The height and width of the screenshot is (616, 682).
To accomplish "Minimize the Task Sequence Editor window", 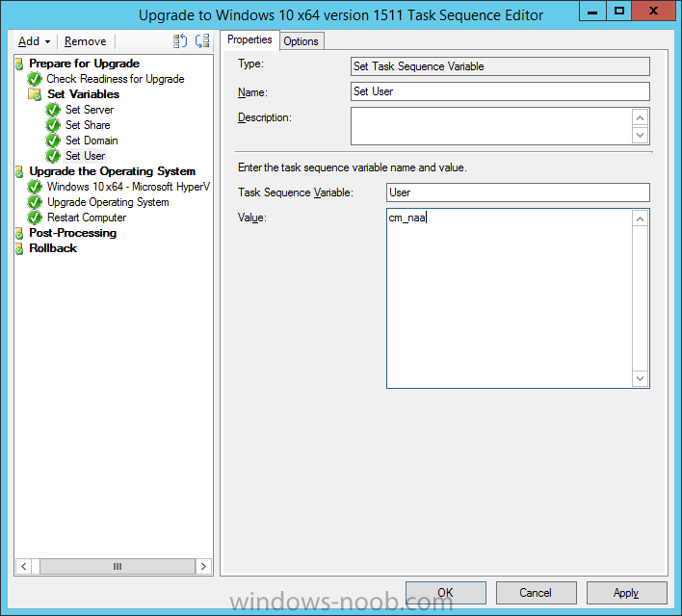I will (x=592, y=11).
